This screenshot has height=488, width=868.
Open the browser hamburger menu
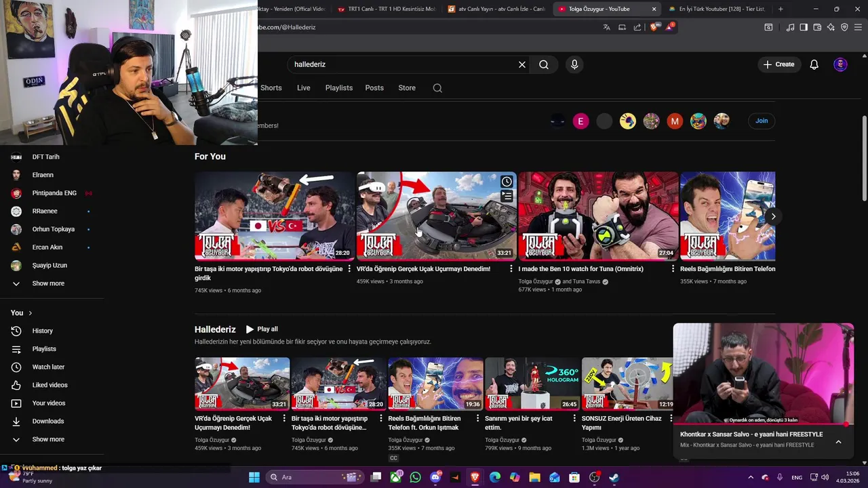tap(858, 27)
